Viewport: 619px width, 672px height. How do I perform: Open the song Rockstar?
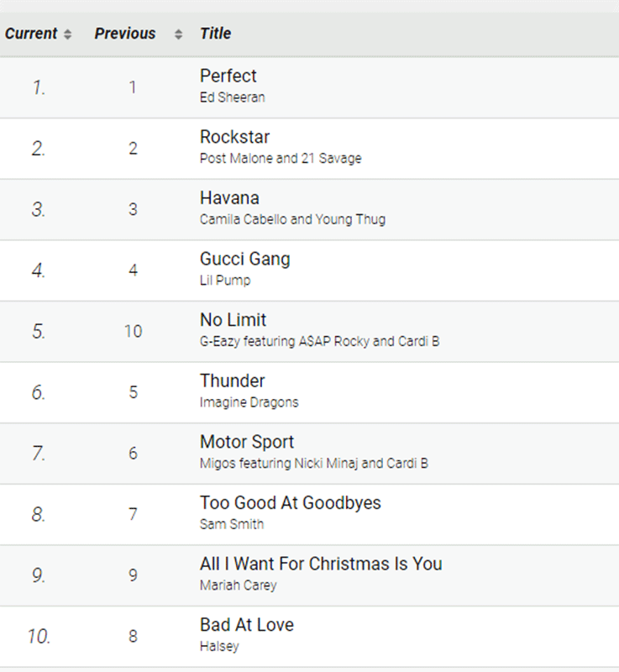pyautogui.click(x=234, y=137)
